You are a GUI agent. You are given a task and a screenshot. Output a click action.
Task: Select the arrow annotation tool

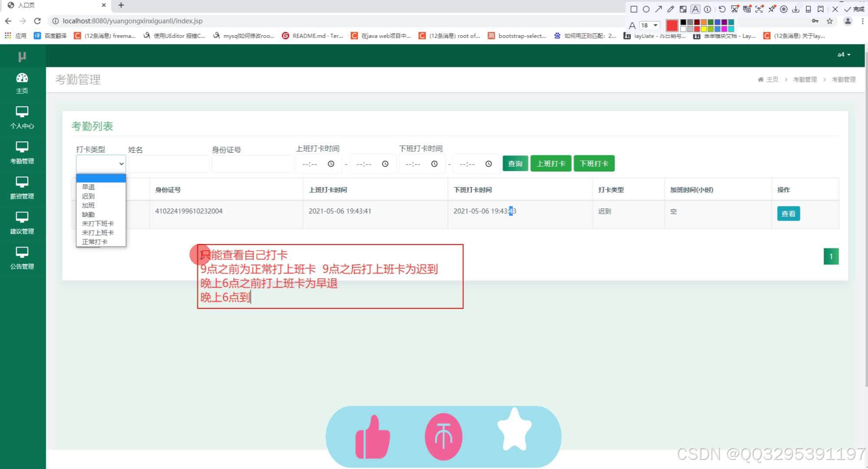(x=658, y=9)
